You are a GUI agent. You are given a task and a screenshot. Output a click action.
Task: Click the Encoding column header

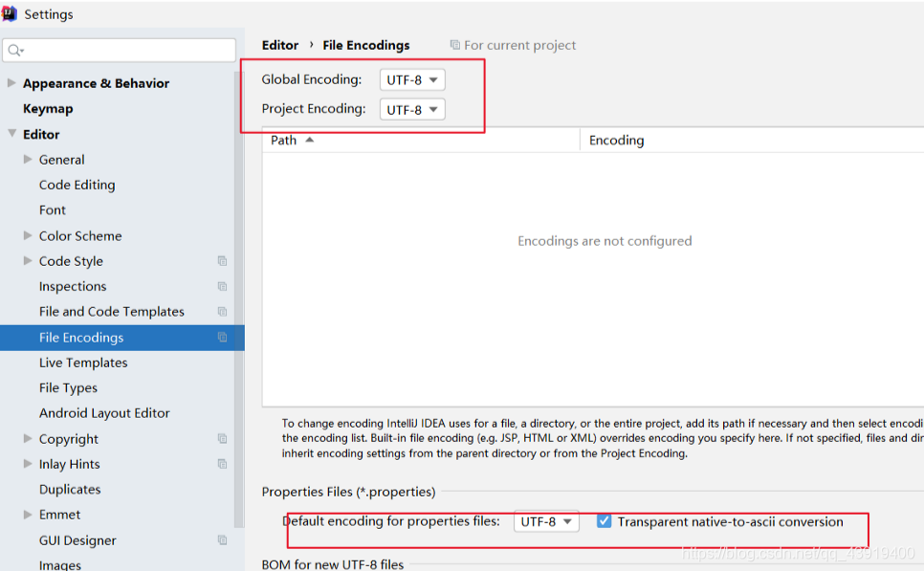click(x=752, y=141)
